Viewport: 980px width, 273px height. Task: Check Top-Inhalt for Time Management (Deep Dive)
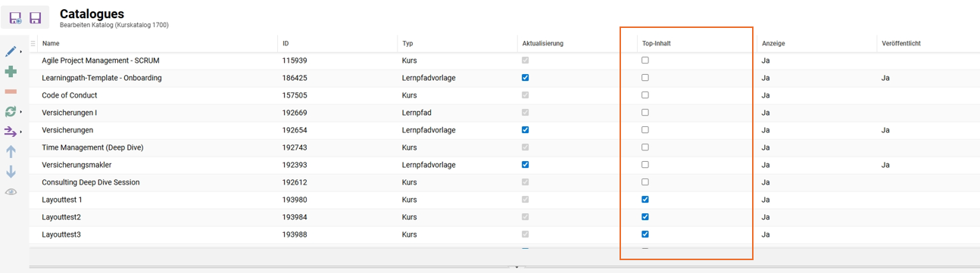pos(645,147)
